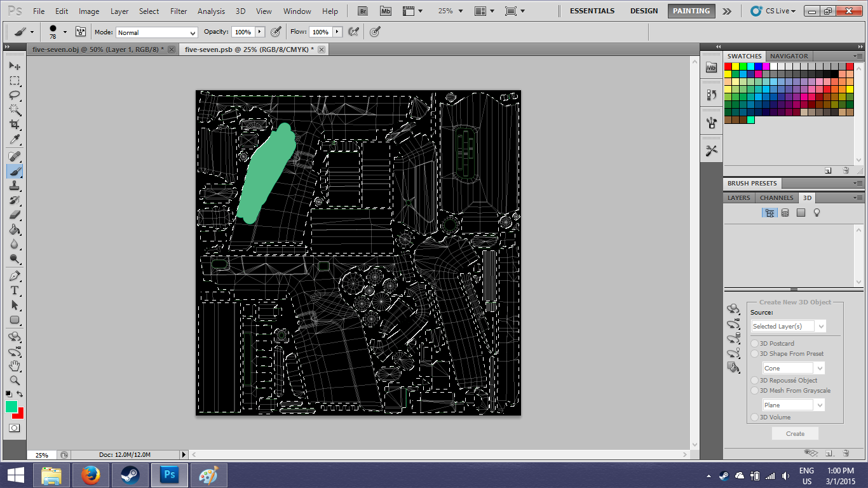Select the Zoom tool in toolbox
Viewport: 868px width, 488px height.
[x=15, y=381]
